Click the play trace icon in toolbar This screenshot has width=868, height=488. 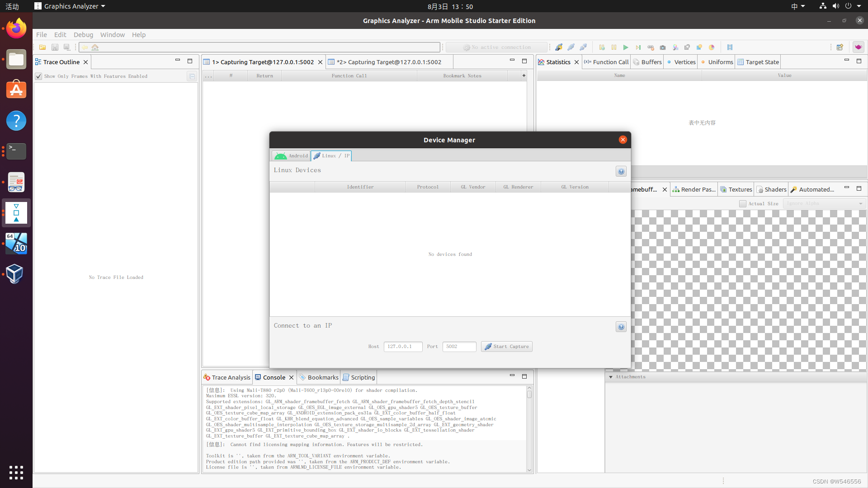coord(626,47)
